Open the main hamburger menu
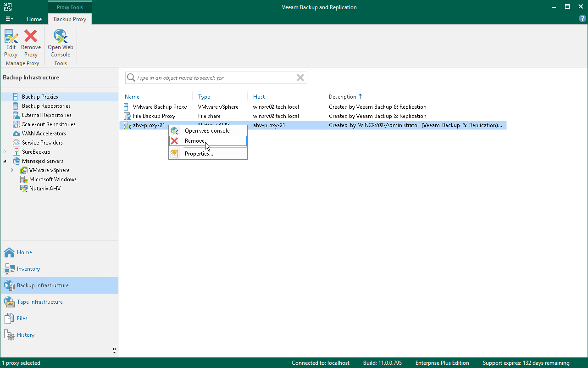This screenshot has height=368, width=588. coord(9,19)
